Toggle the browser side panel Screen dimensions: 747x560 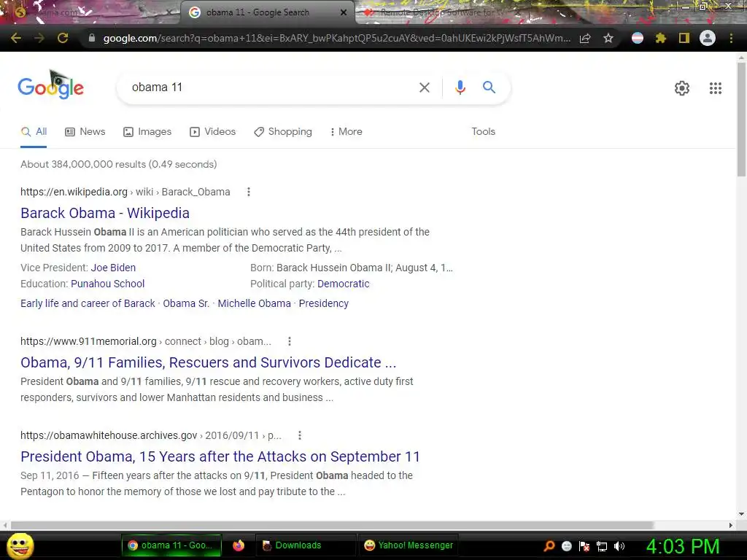pyautogui.click(x=684, y=38)
